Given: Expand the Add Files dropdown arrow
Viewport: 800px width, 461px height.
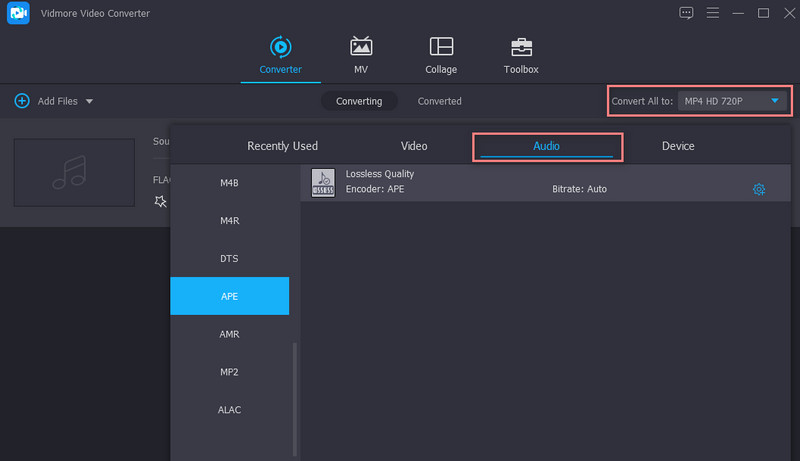Looking at the screenshot, I should pyautogui.click(x=89, y=101).
